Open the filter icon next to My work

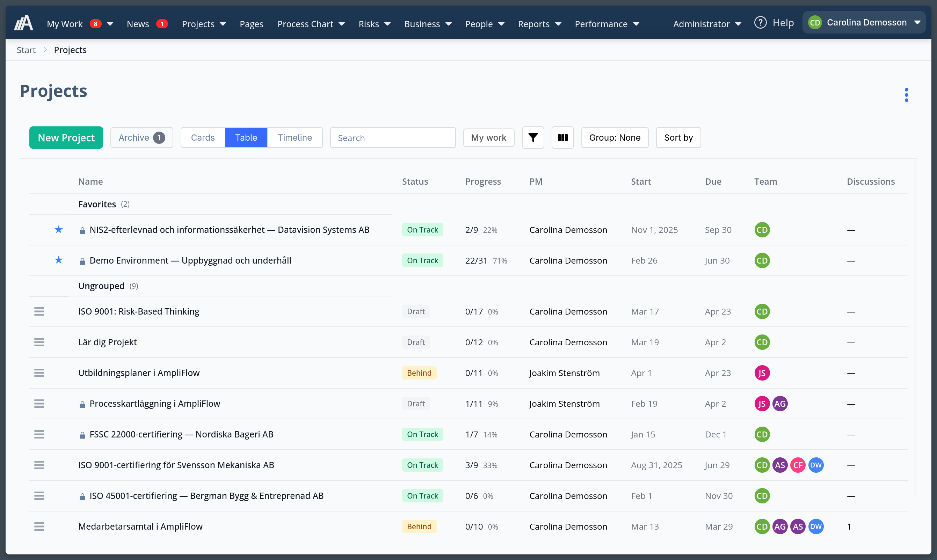pyautogui.click(x=533, y=137)
